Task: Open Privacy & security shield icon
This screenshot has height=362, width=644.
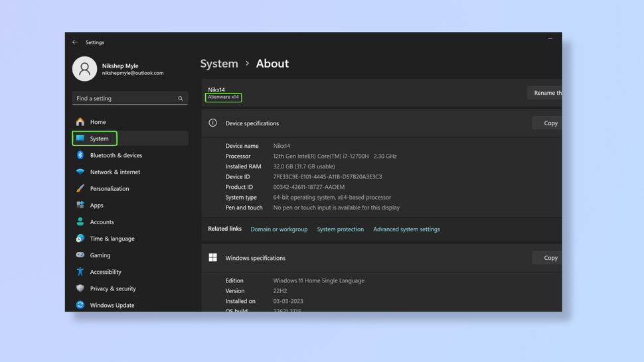Action: (x=80, y=288)
